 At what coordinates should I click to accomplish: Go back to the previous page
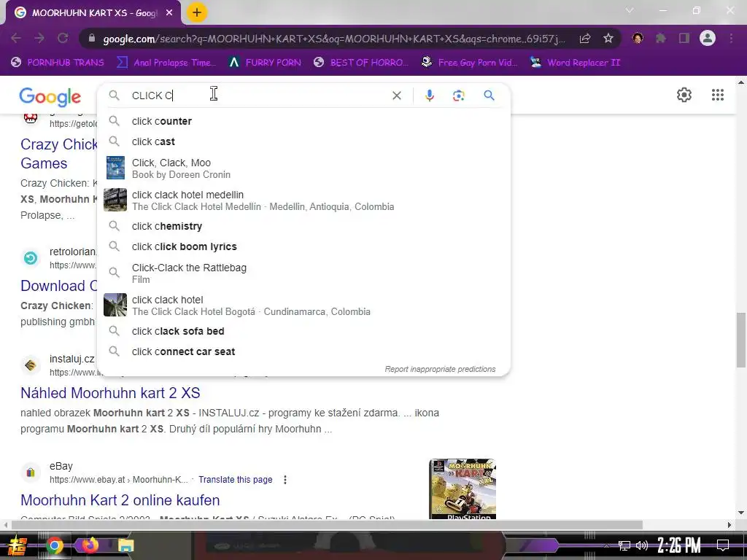click(x=16, y=38)
